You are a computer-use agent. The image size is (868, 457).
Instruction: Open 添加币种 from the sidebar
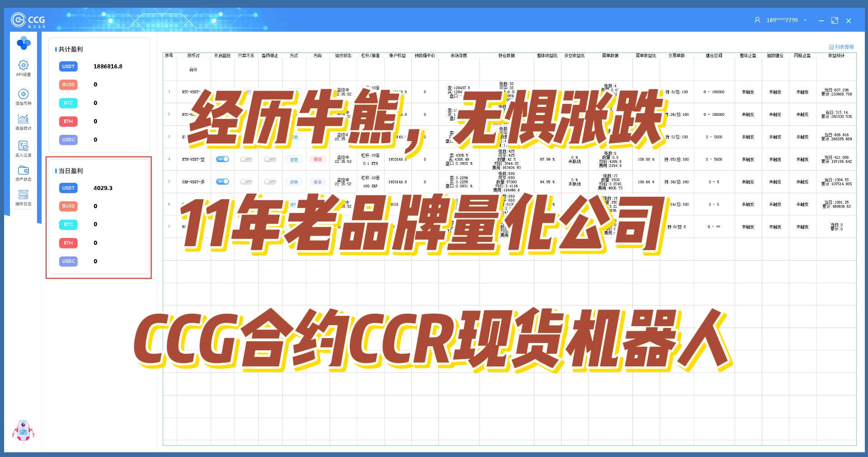coord(24,97)
